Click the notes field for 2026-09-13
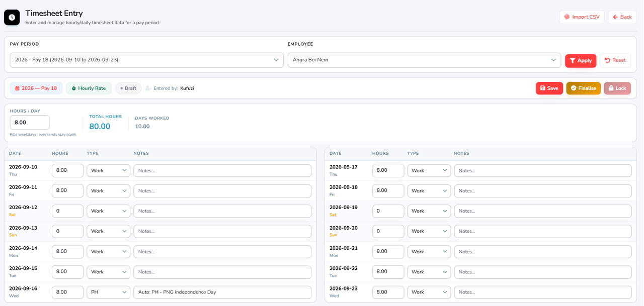Image resolution: width=644 pixels, height=306 pixels. point(222,231)
